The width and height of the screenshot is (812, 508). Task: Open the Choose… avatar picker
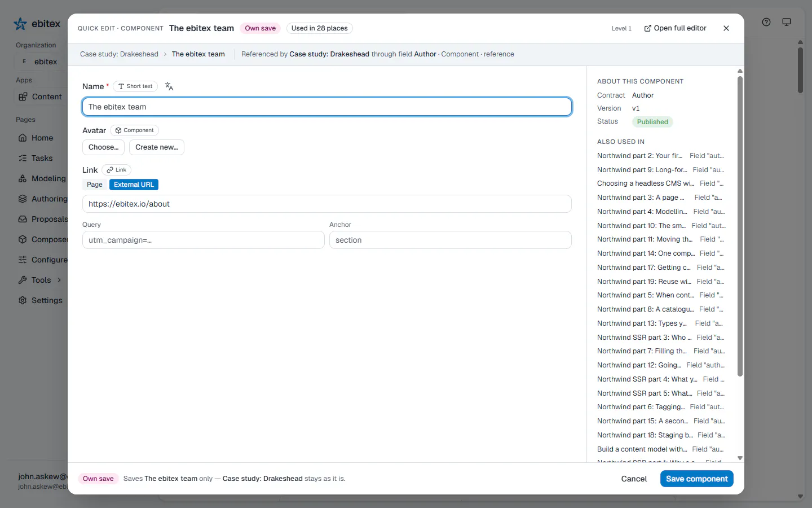[103, 147]
